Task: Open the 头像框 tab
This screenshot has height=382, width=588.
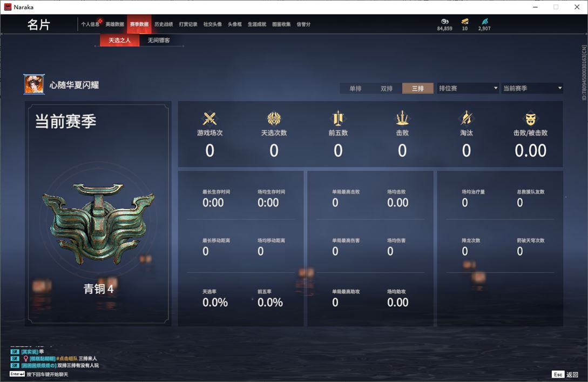Action: coord(234,24)
